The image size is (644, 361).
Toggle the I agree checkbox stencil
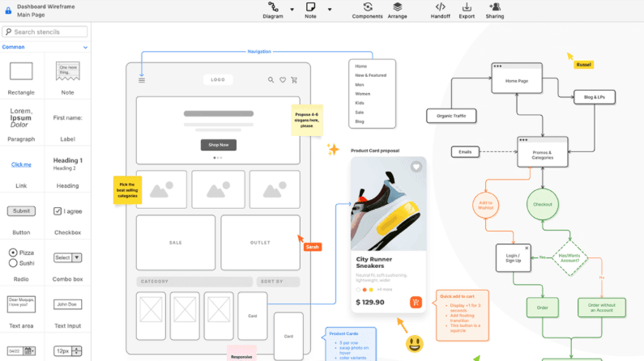[x=58, y=211]
